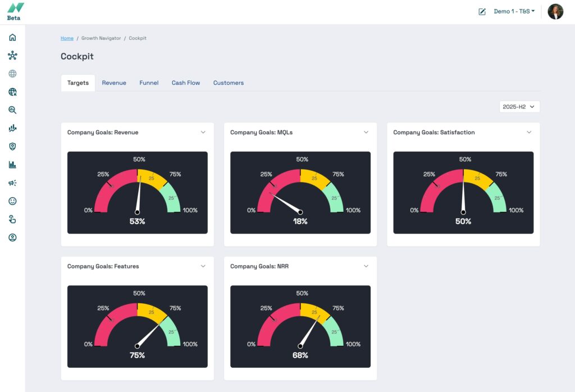This screenshot has width=575, height=392.
Task: Click the user profile circle sidebar icon
Action: click(x=12, y=238)
